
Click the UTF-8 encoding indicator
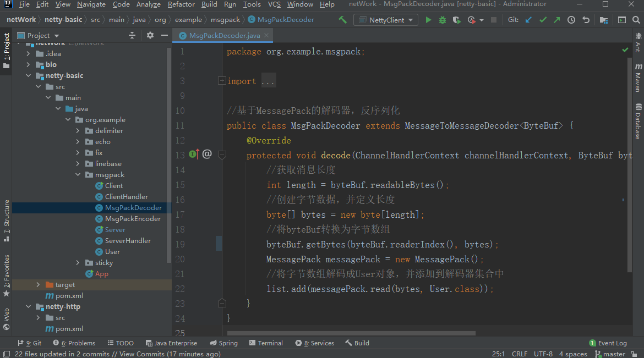pos(543,354)
